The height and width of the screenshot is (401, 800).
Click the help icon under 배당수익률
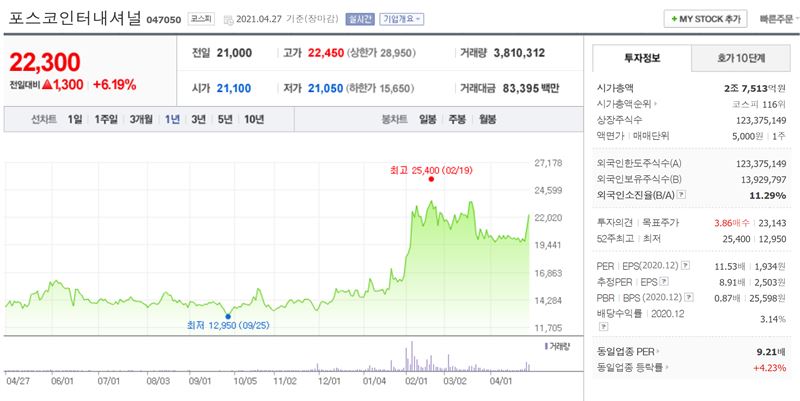click(x=605, y=326)
